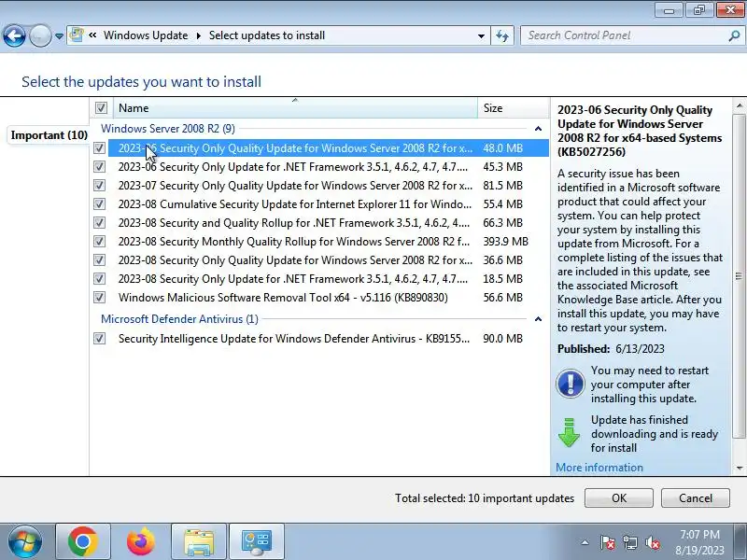
Task: Select the 2023-07 Security Only Quality Update row
Action: tap(329, 185)
